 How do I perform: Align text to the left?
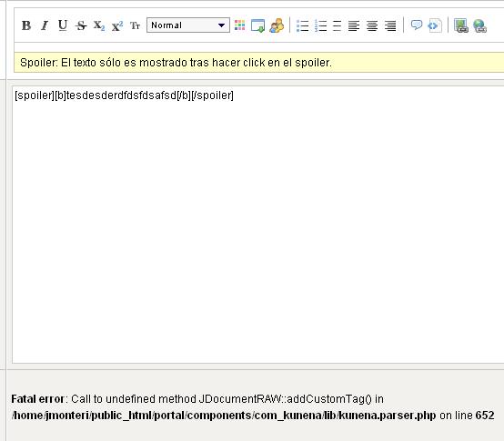tap(354, 25)
